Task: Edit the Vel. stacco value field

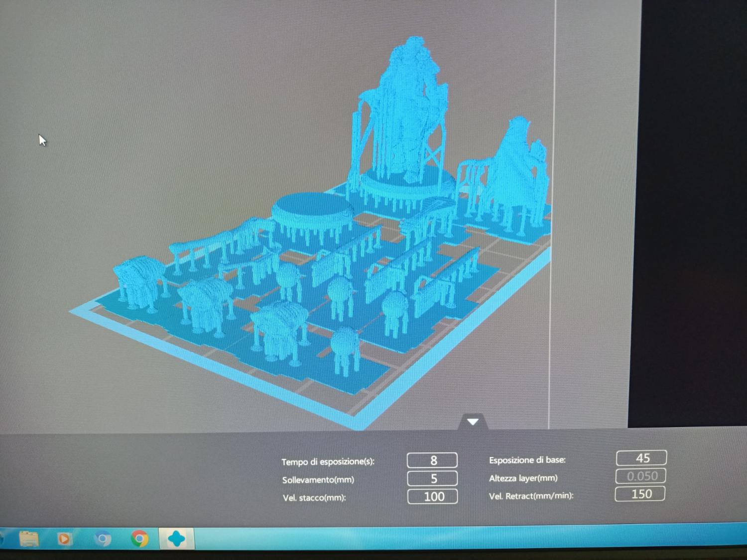Action: click(x=432, y=496)
